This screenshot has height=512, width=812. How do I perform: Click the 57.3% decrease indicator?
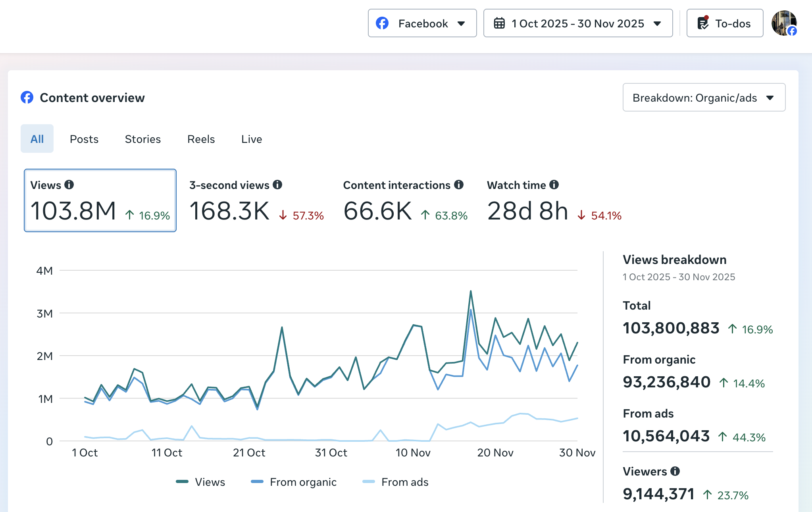[x=302, y=216]
